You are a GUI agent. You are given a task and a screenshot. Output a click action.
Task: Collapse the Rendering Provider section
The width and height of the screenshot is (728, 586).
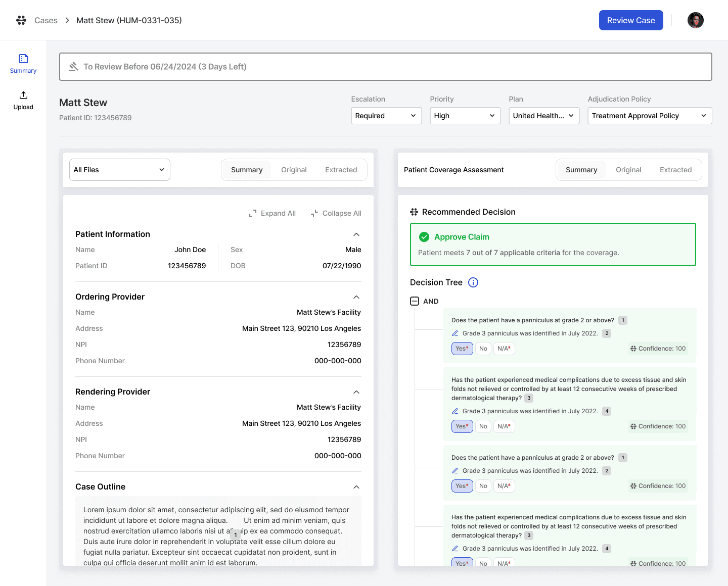[x=356, y=392]
